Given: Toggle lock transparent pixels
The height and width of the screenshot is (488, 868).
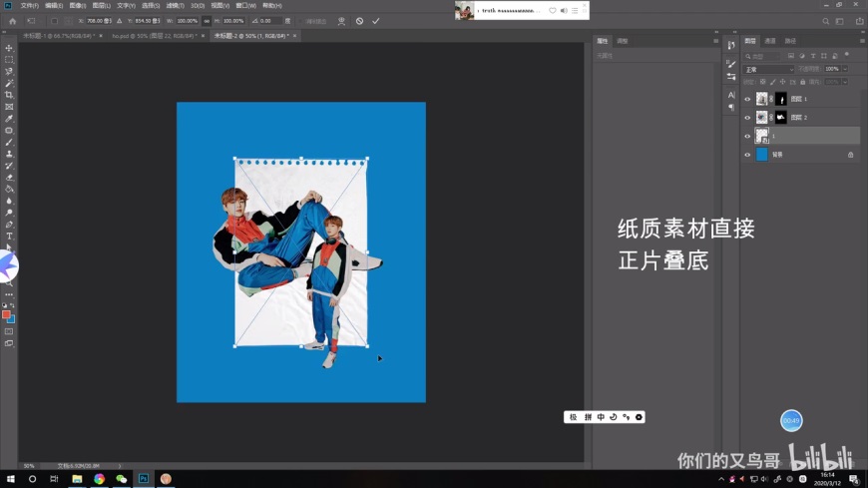Looking at the screenshot, I should [x=763, y=82].
